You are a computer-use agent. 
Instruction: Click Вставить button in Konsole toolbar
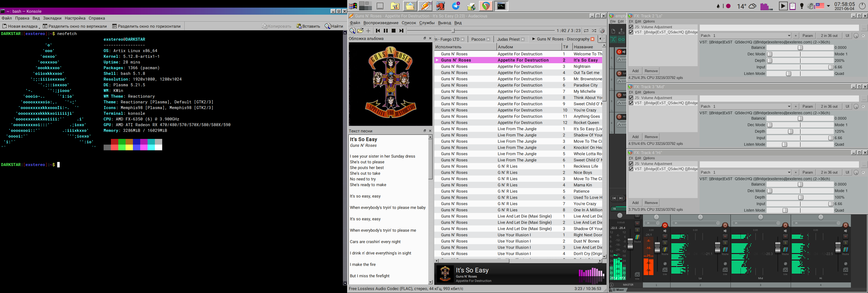308,26
